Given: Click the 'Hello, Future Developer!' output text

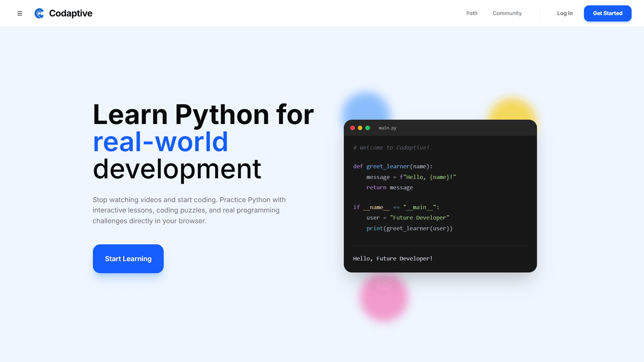Looking at the screenshot, I should (393, 258).
